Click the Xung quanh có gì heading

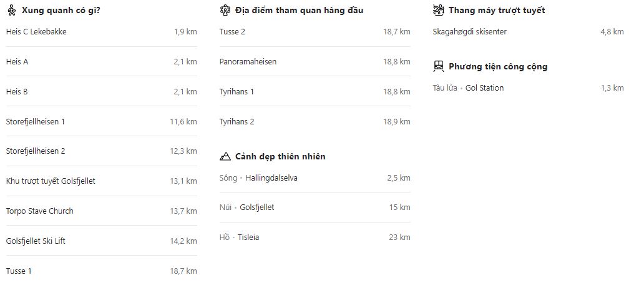coord(61,11)
